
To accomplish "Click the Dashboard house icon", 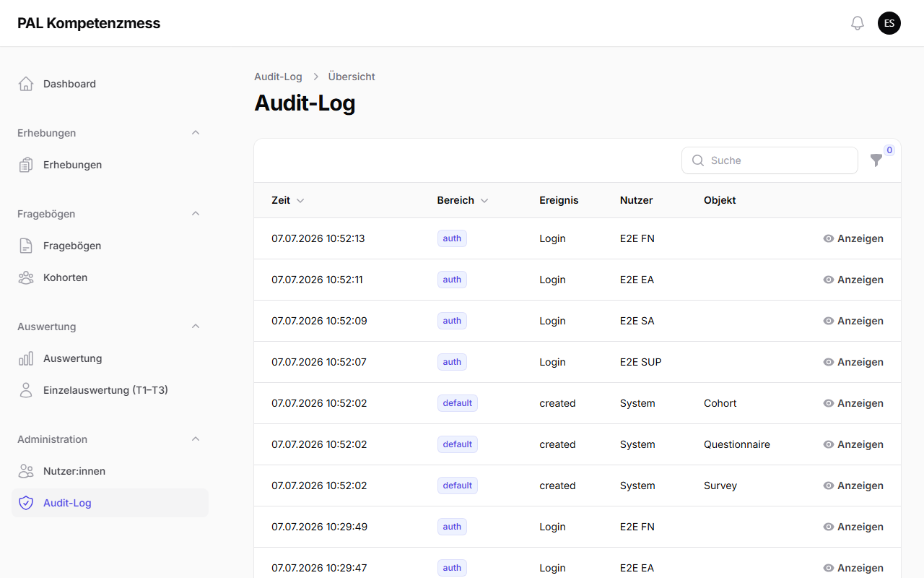I will click(x=26, y=84).
